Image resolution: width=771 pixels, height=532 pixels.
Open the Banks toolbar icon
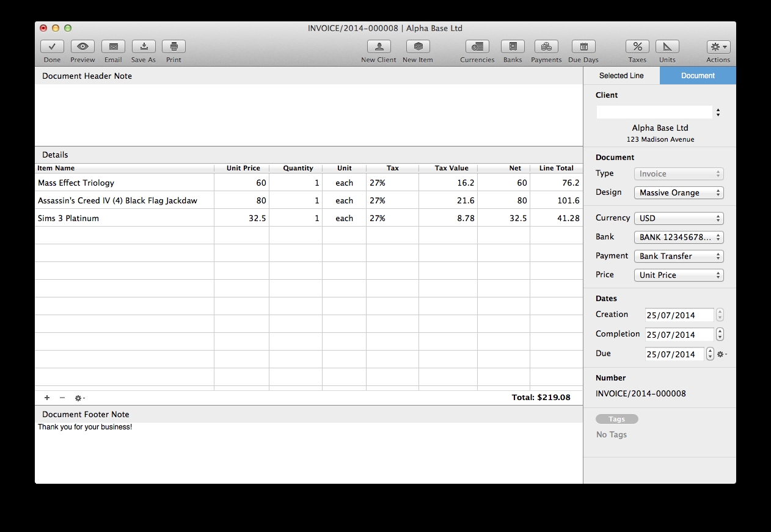point(513,46)
